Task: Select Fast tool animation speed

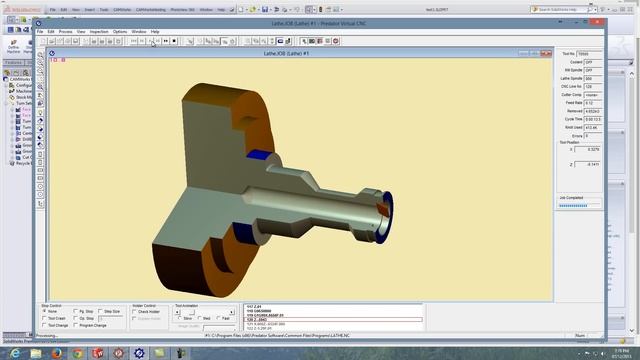Action: point(218,318)
